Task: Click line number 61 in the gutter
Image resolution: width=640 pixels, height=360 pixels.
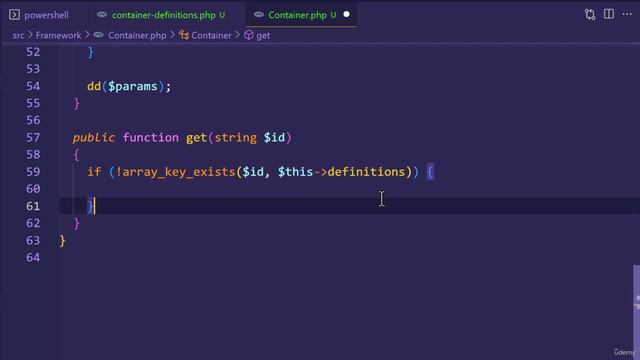Action: (33, 206)
